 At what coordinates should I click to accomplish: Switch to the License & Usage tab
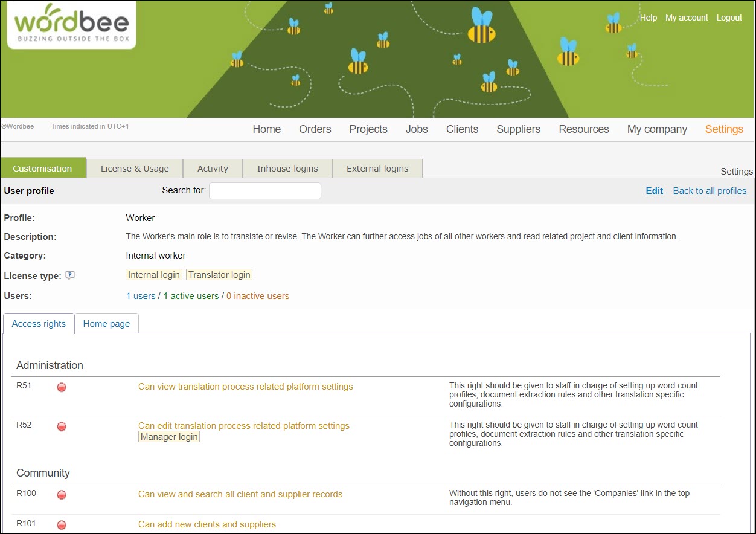[x=135, y=169]
